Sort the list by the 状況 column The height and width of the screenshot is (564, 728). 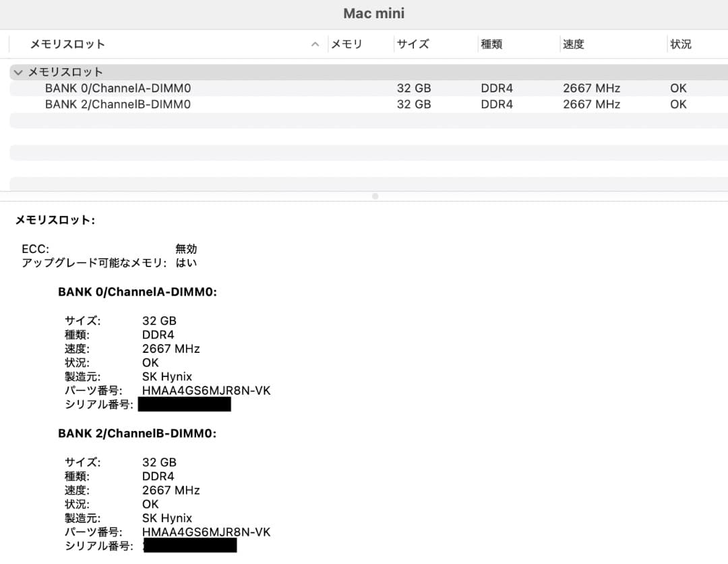click(x=681, y=44)
